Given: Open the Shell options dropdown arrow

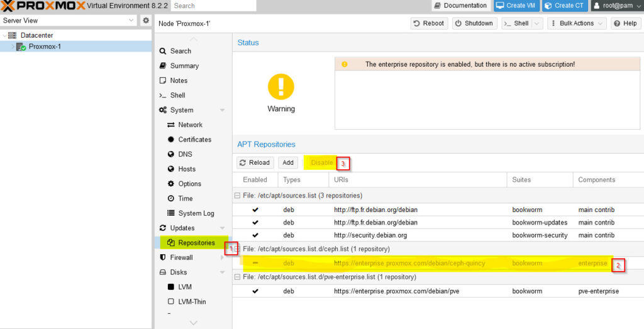Looking at the screenshot, I should click(537, 23).
